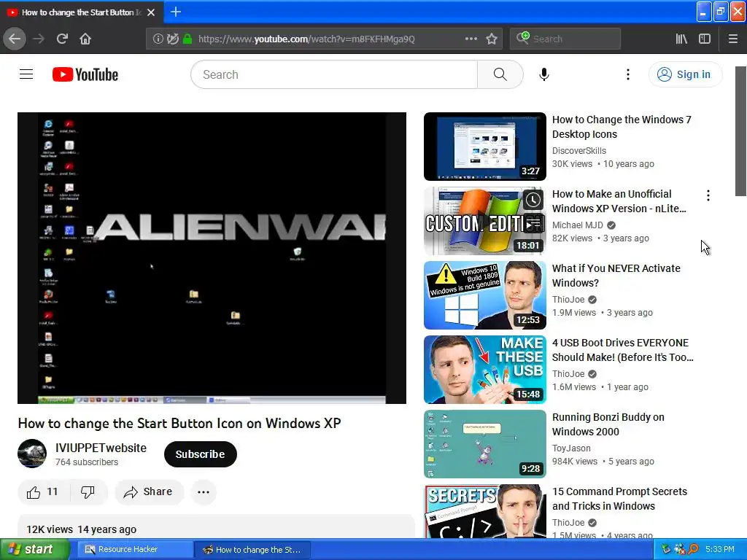Image resolution: width=747 pixels, height=560 pixels.
Task: Click the 5:33 PM system clock
Action: point(719,549)
